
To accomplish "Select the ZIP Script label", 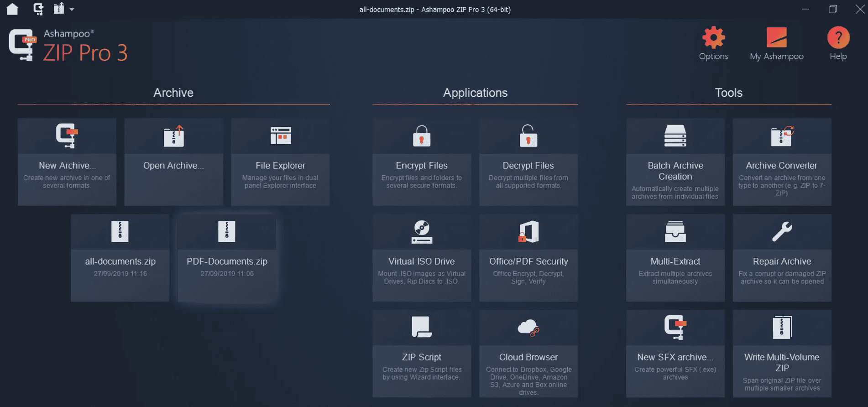I will 422,357.
